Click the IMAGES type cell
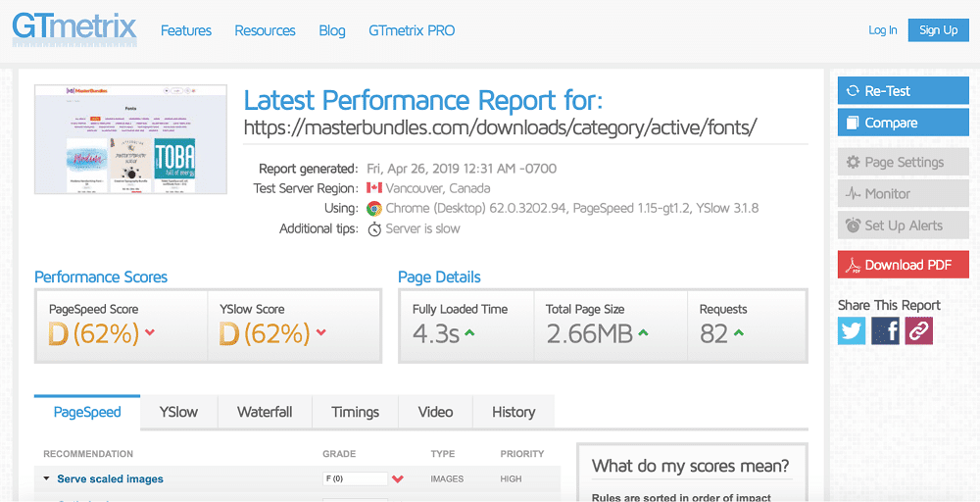 (x=447, y=479)
